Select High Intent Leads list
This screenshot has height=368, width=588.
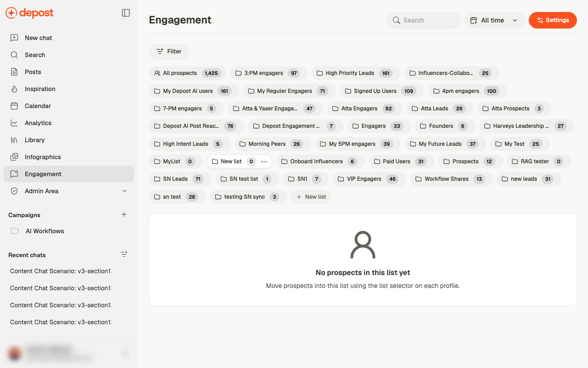click(190, 144)
